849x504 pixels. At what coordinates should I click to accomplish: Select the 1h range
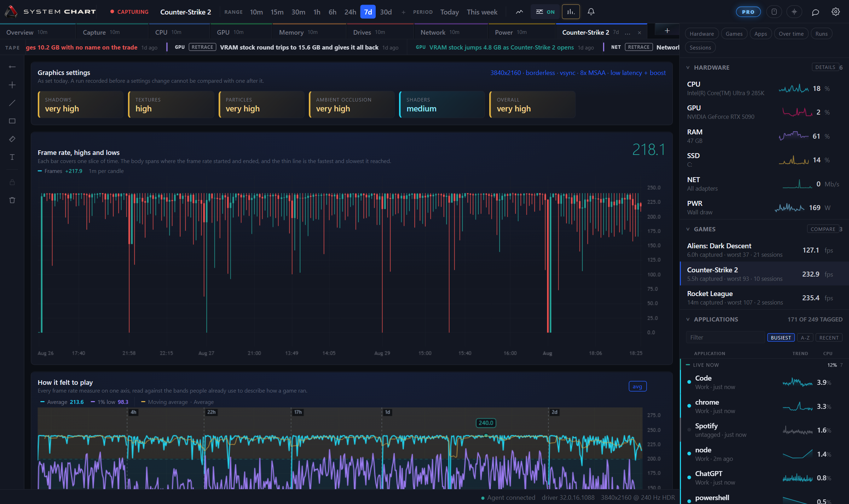[x=317, y=12]
